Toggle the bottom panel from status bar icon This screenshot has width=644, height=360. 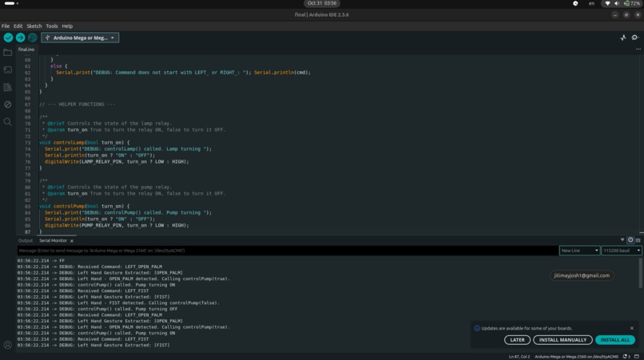click(637, 357)
